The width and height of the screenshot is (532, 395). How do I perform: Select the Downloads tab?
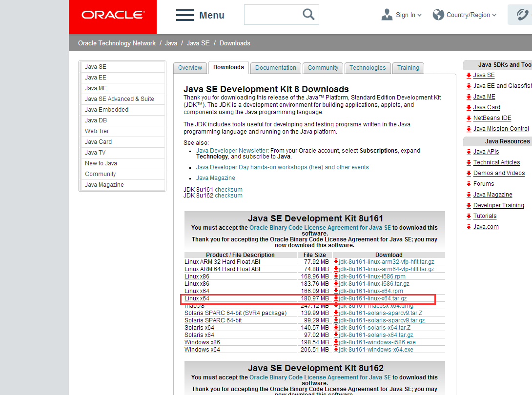coord(229,67)
